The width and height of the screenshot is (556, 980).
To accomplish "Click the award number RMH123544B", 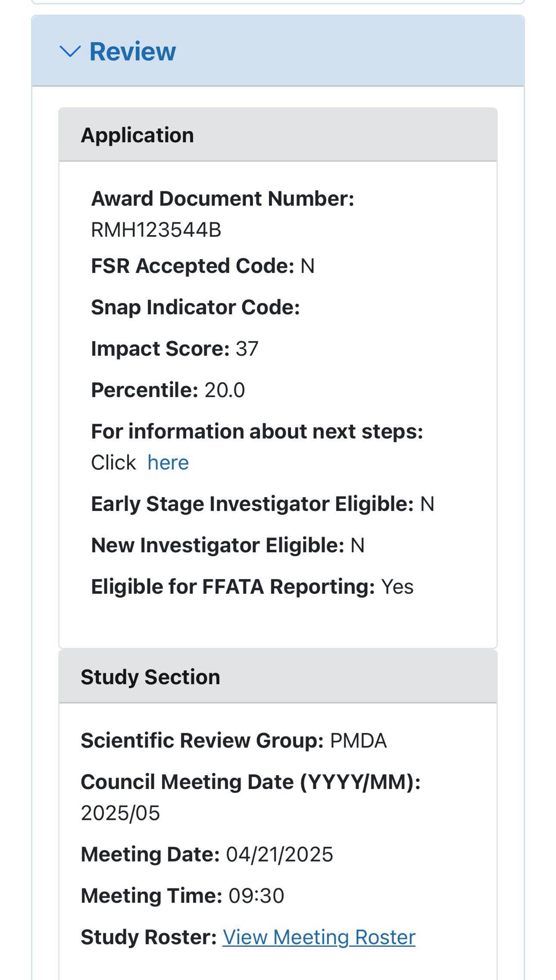I will (156, 230).
